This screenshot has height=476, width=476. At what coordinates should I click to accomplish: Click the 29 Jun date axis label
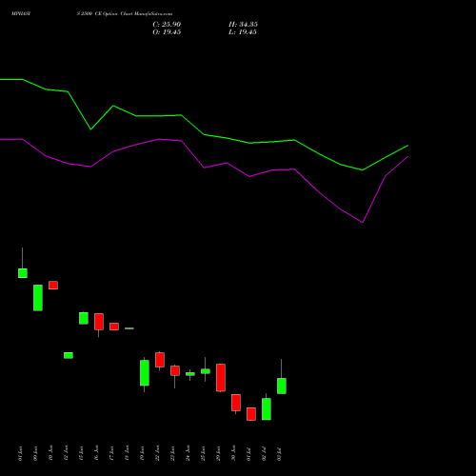click(x=218, y=453)
